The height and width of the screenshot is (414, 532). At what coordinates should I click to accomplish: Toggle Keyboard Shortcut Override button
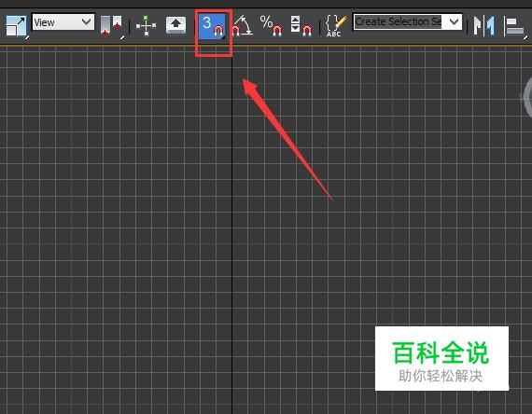175,26
